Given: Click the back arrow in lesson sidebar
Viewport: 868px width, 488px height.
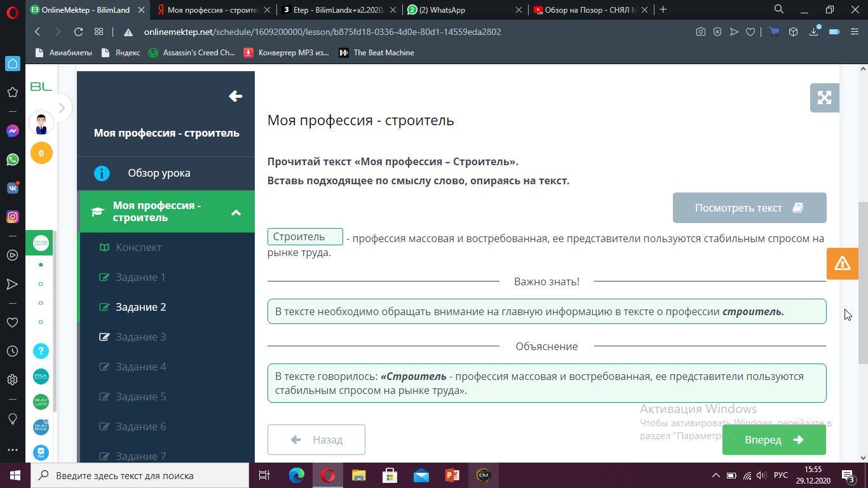Looking at the screenshot, I should (x=236, y=96).
